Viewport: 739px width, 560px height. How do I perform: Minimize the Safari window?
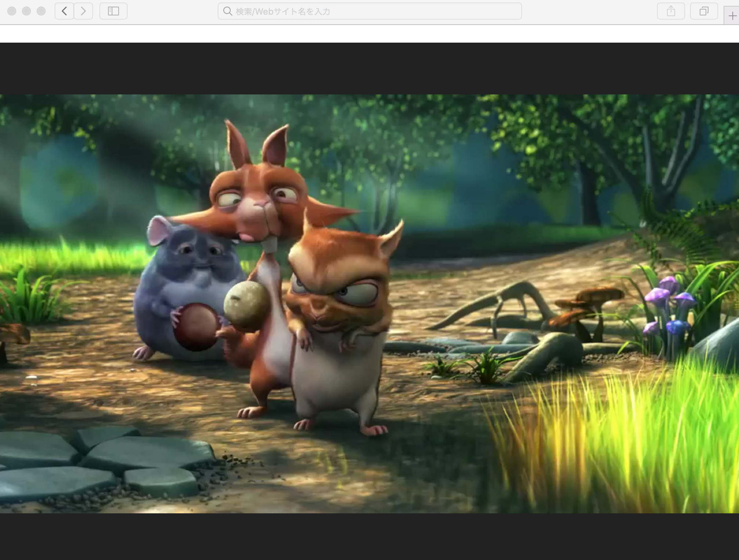[26, 11]
